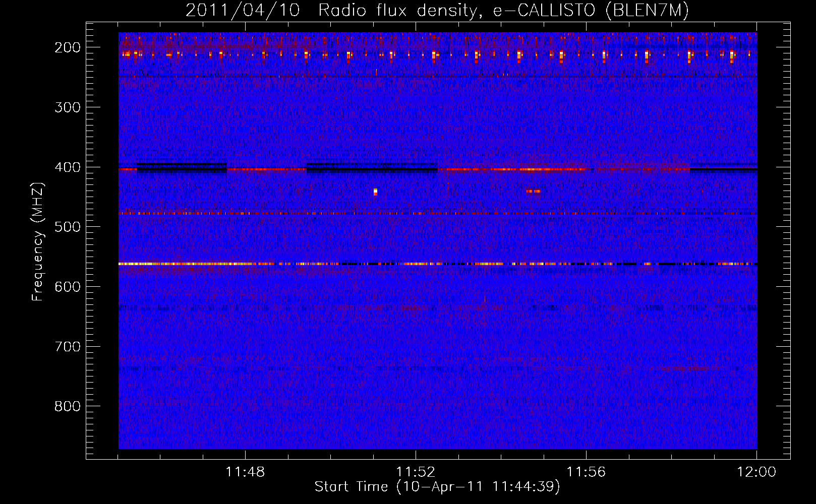Click the small red burst pair near 11:54:40
The image size is (816, 504).
(533, 191)
